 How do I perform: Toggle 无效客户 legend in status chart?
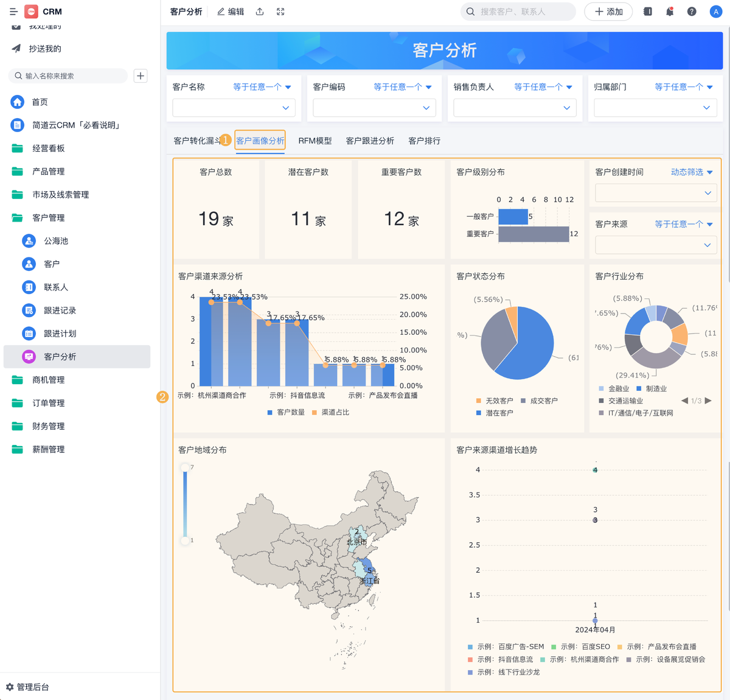coord(494,401)
